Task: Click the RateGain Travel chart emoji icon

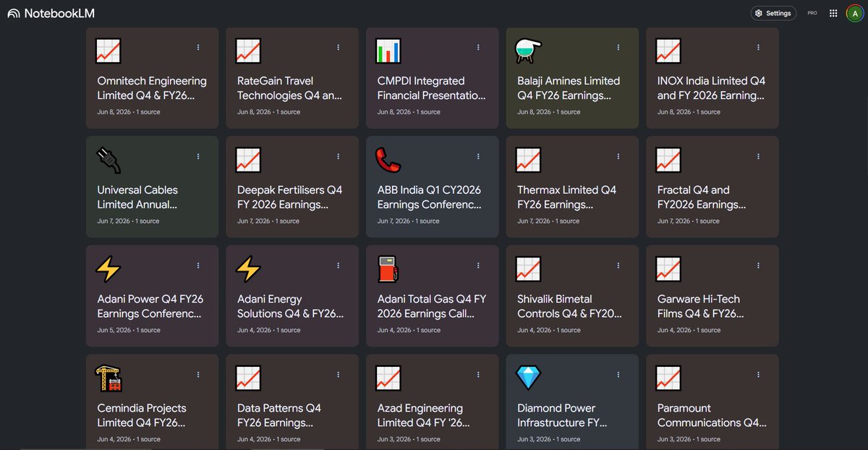Action: tap(248, 51)
